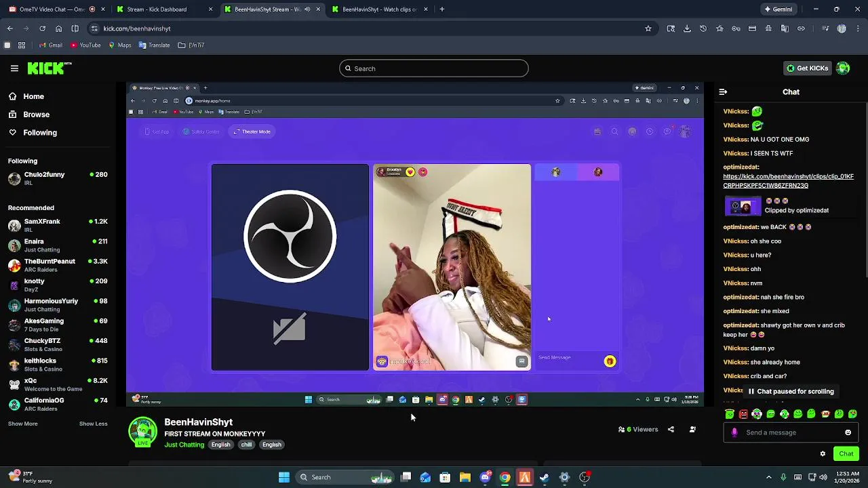Open Chrome downloads icon
This screenshot has height=488, width=868.
687,28
